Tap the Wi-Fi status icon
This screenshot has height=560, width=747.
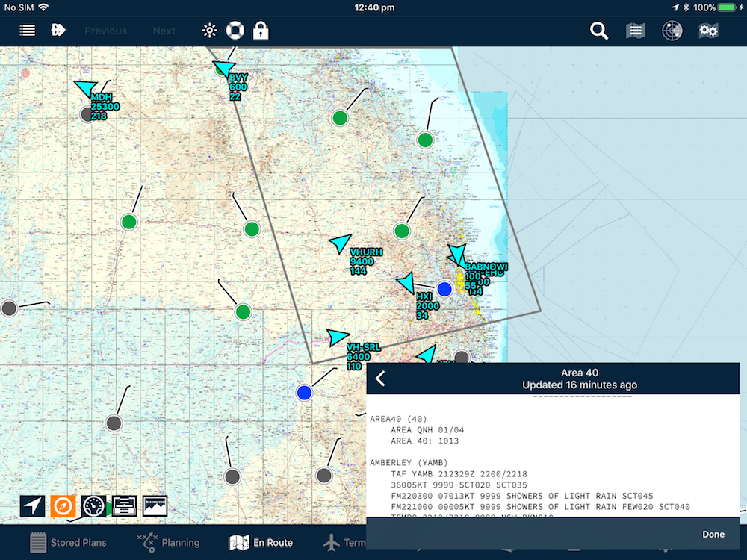pos(43,7)
